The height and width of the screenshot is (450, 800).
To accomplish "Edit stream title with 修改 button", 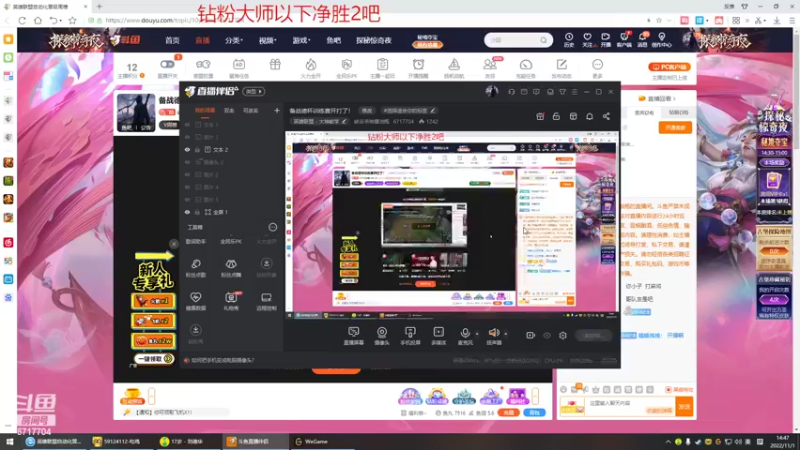I will (367, 110).
